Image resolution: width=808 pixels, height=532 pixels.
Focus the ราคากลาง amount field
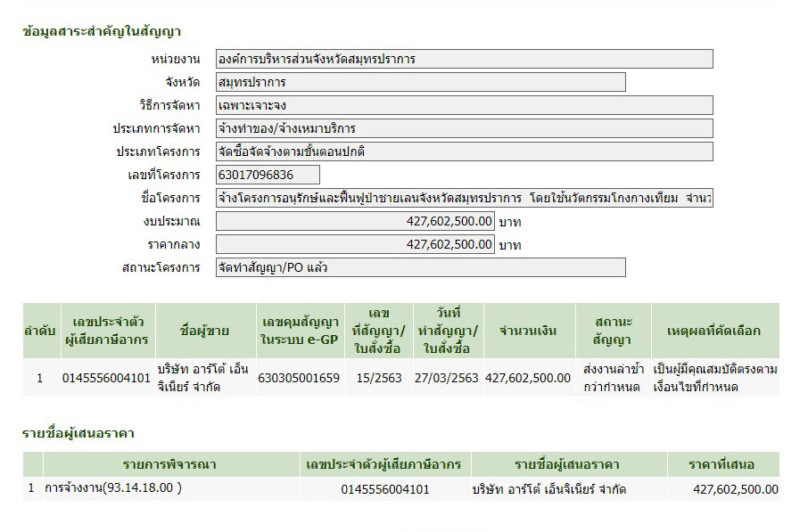click(x=355, y=244)
